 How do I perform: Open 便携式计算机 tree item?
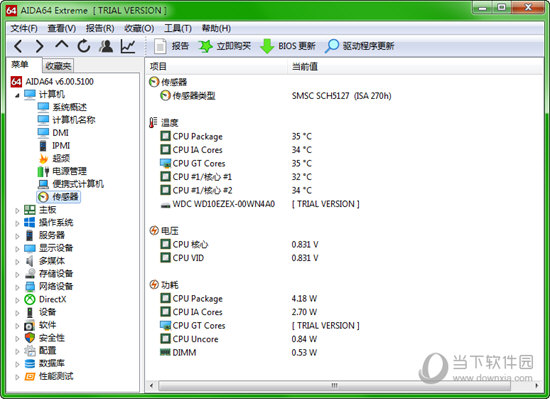[x=71, y=184]
